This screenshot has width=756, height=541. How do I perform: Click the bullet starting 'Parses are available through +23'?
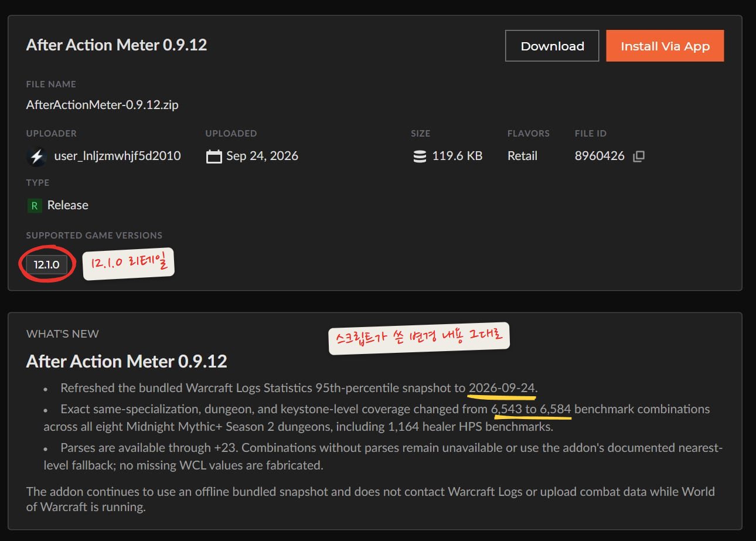(x=383, y=457)
